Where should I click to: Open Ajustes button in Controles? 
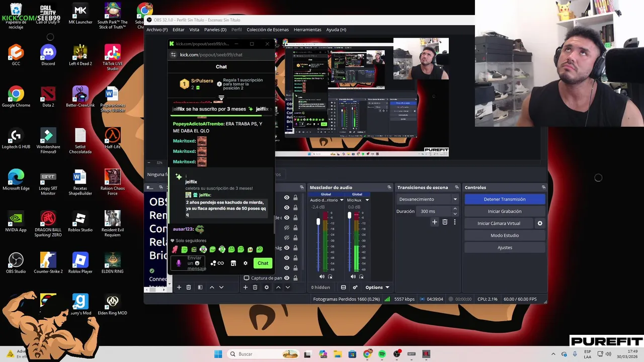[x=505, y=247]
